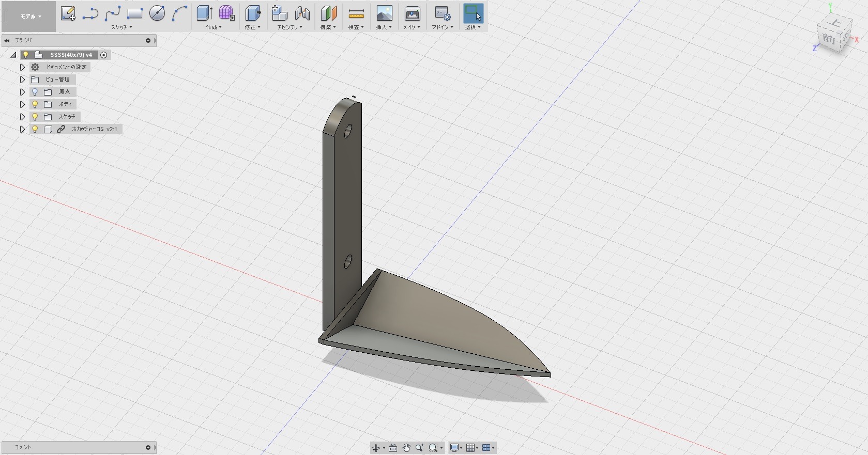
Task: Collapse the ブラウザ panel with double arrow
Action: tap(7, 40)
